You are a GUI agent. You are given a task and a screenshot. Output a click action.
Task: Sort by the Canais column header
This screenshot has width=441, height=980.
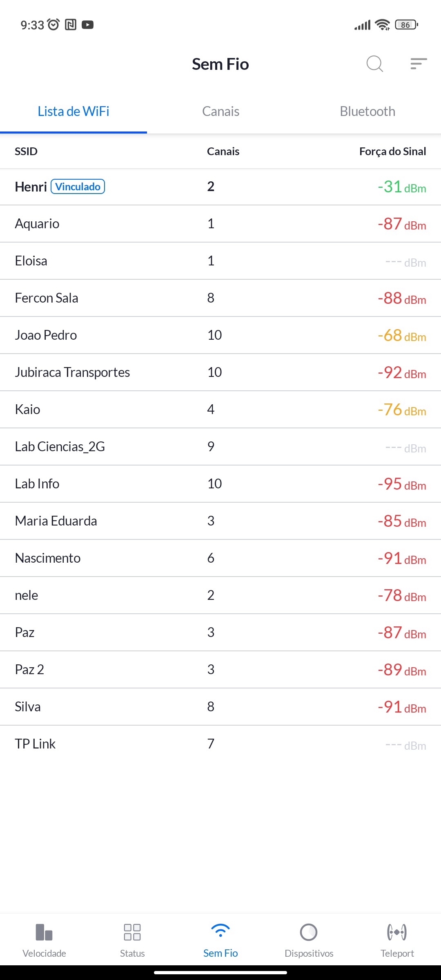[x=223, y=151]
